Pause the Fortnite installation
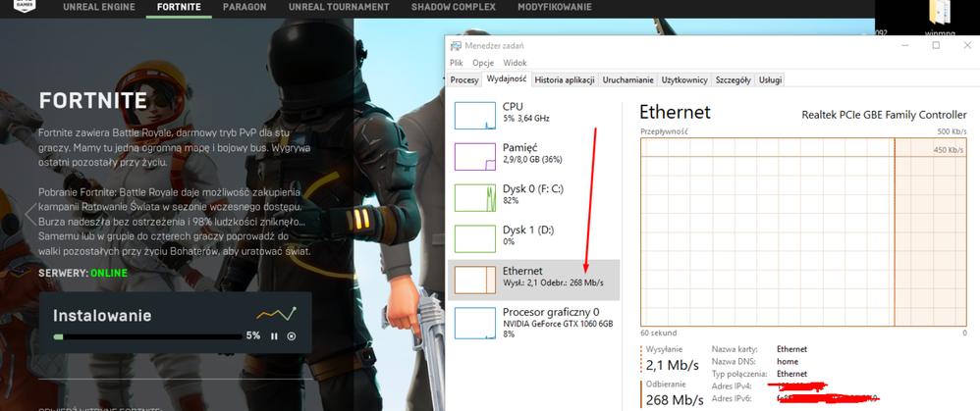The height and width of the screenshot is (411, 980). [x=274, y=336]
